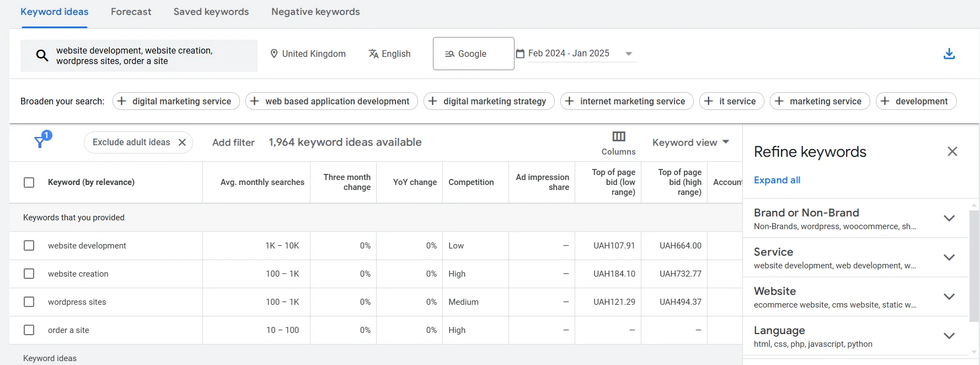Click plus icon on digital marketing service
Viewport: 980px width, 365px height.
click(122, 101)
